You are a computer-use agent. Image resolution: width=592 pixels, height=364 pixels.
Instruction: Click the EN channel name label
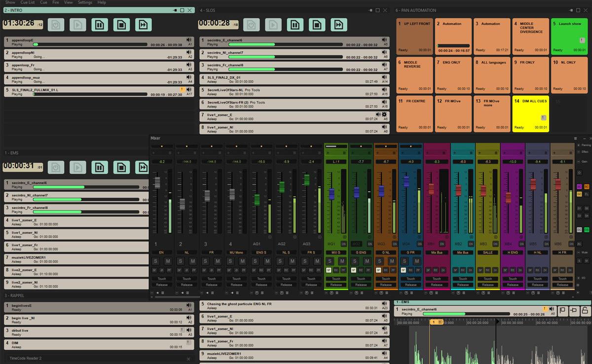pyautogui.click(x=162, y=253)
